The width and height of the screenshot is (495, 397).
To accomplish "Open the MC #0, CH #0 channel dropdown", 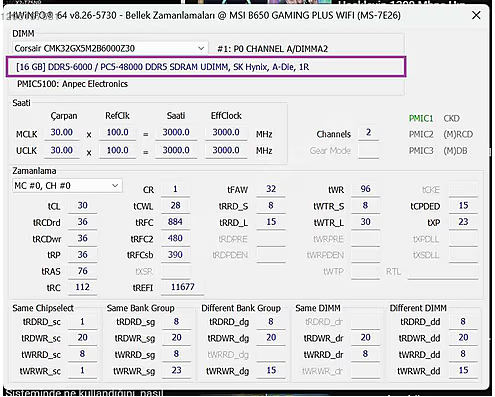I will coord(67,186).
